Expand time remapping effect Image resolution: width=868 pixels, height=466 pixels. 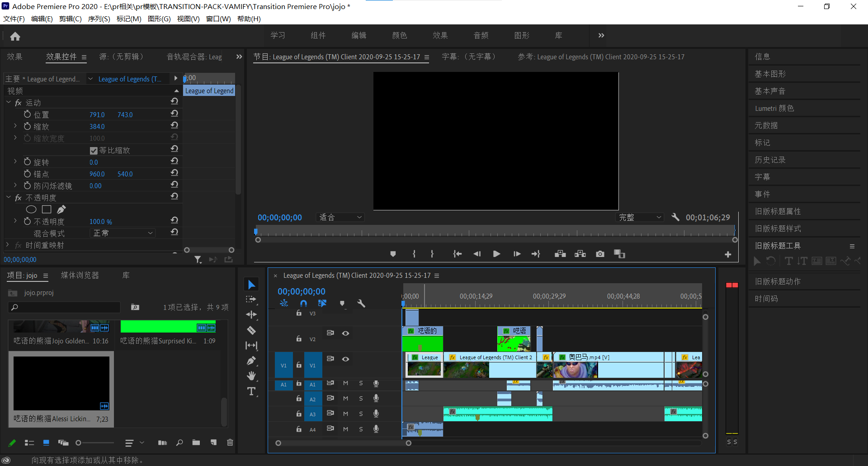[7, 245]
